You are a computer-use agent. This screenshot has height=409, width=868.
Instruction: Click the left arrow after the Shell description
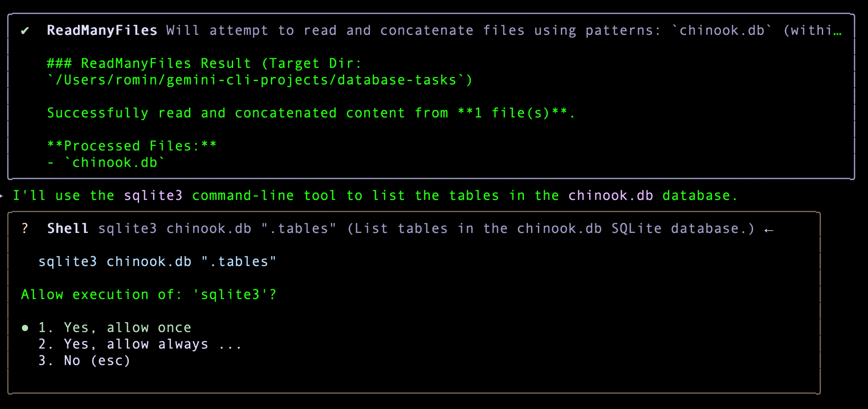click(769, 230)
